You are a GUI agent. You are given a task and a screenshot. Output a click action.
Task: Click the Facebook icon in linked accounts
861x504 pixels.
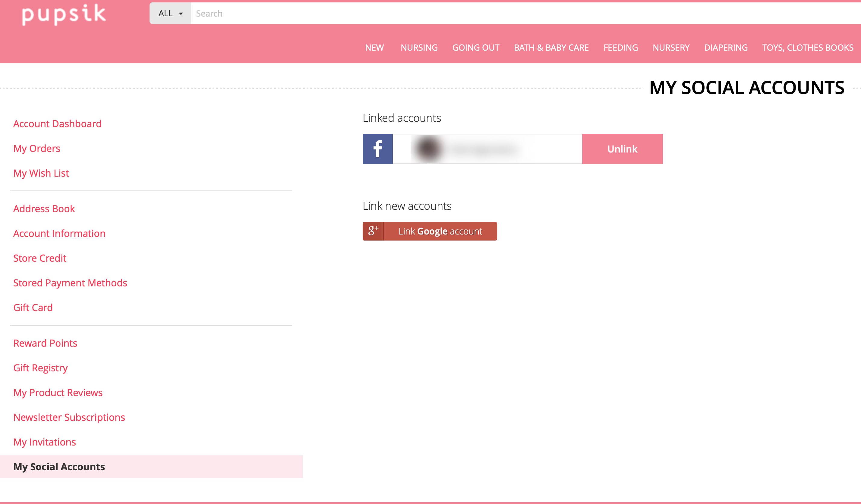click(377, 149)
